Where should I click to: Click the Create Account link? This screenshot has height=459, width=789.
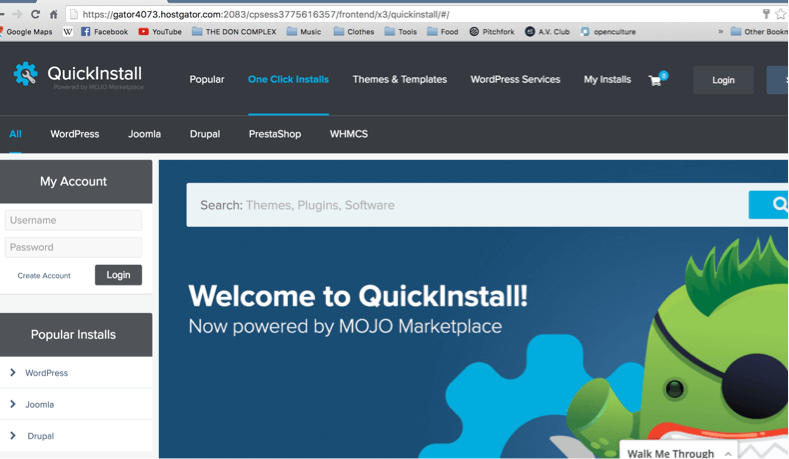point(44,276)
